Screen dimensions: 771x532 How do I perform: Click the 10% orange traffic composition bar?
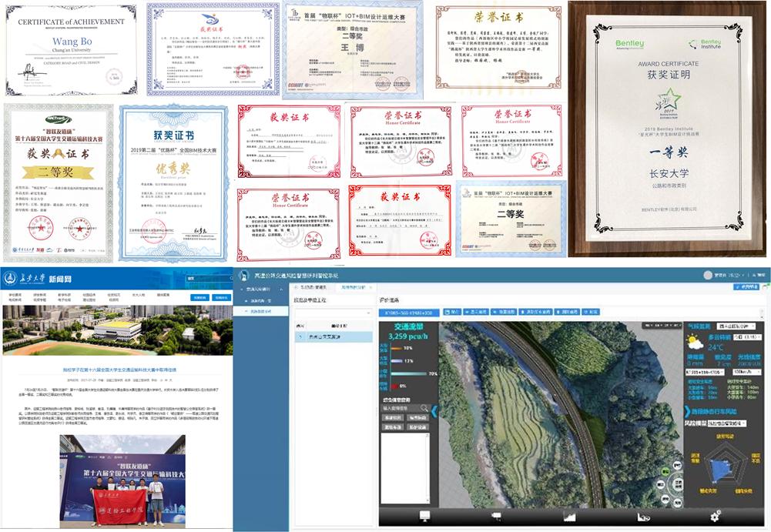(x=397, y=349)
